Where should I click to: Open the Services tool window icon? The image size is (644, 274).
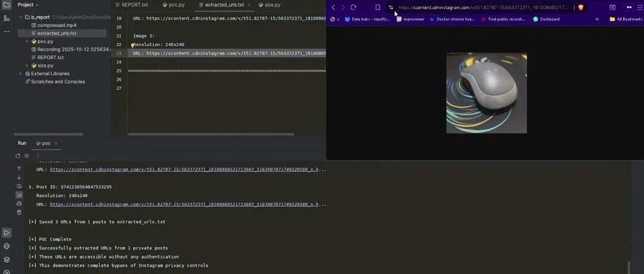6,272
